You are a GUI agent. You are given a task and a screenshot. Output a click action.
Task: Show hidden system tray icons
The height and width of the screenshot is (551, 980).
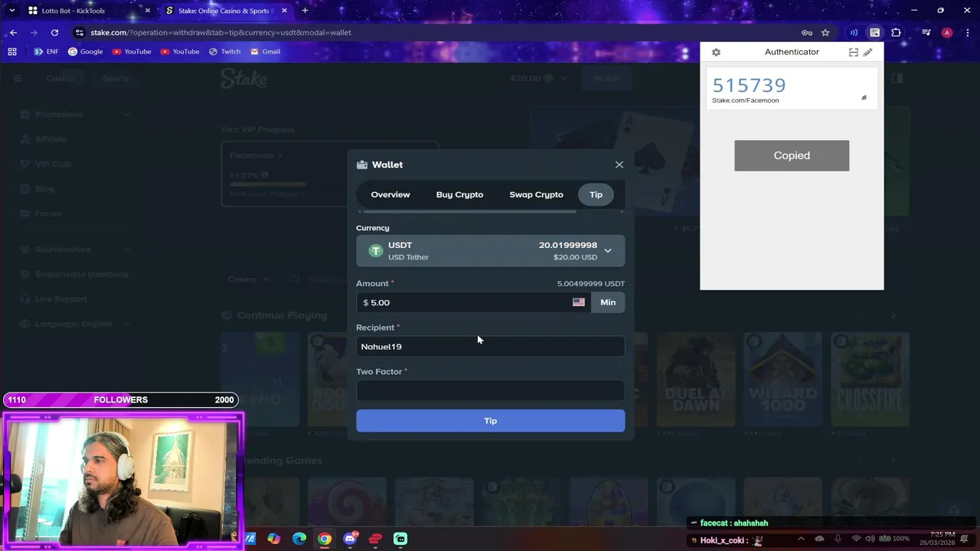[x=801, y=539]
